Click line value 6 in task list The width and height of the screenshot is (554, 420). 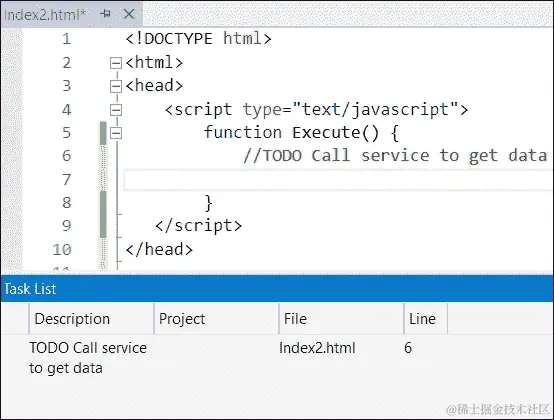(408, 348)
